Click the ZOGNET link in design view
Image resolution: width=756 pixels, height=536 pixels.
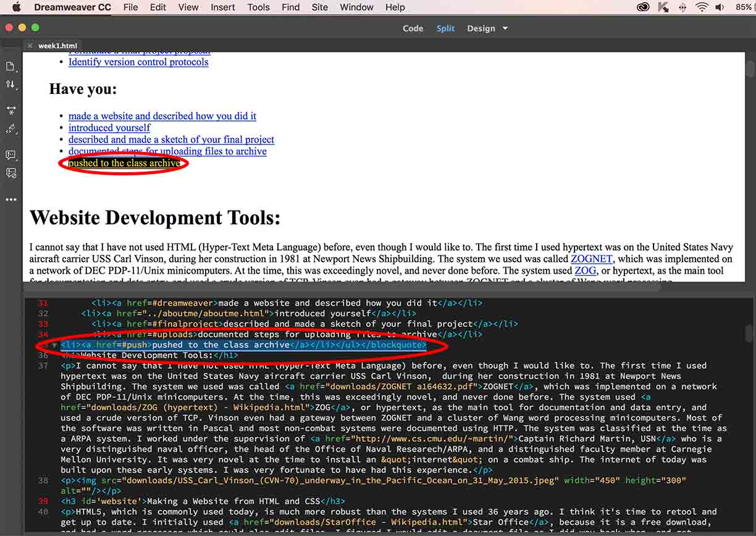(591, 259)
